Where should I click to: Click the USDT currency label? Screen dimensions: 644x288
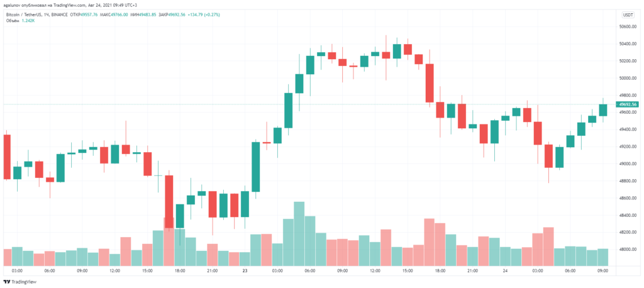pos(628,14)
